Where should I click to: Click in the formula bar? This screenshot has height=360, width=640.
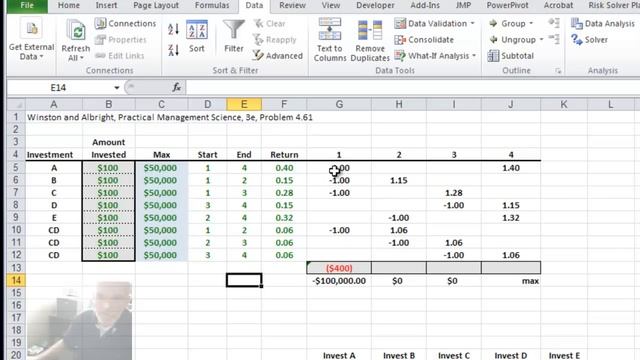412,87
